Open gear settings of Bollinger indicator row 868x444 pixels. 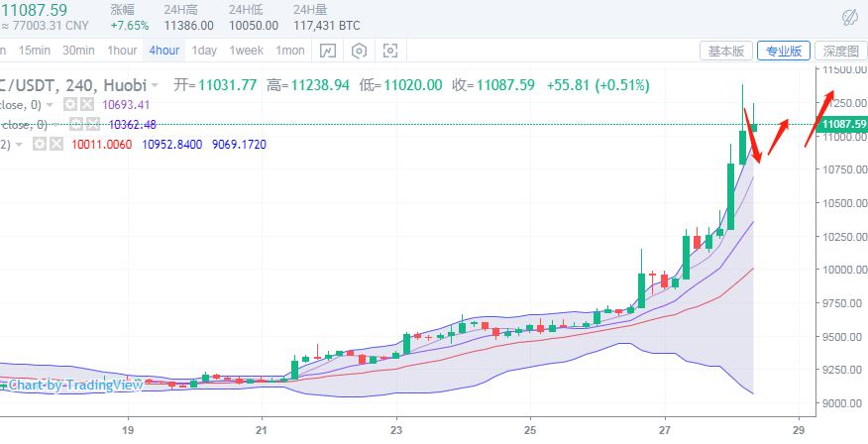(x=41, y=145)
